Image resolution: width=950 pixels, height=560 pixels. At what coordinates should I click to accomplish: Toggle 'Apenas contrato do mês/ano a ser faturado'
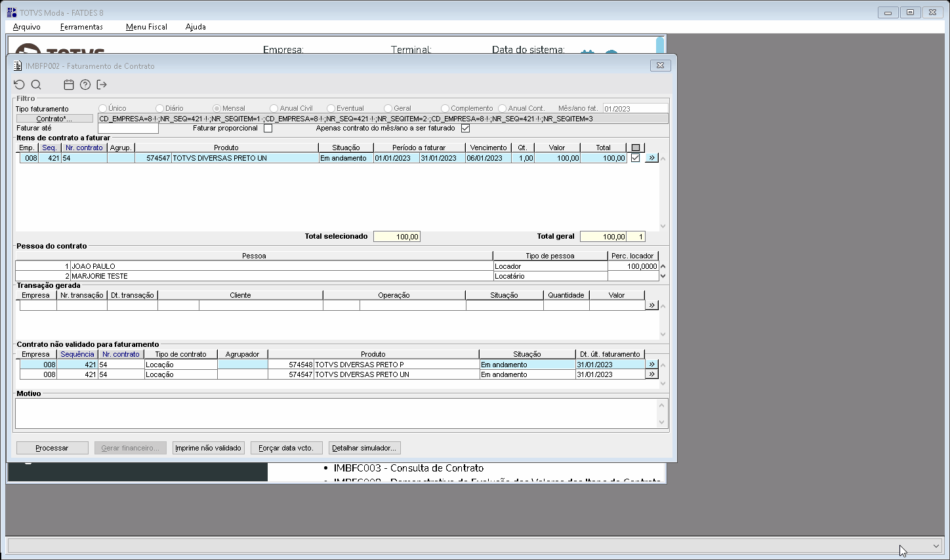click(465, 129)
